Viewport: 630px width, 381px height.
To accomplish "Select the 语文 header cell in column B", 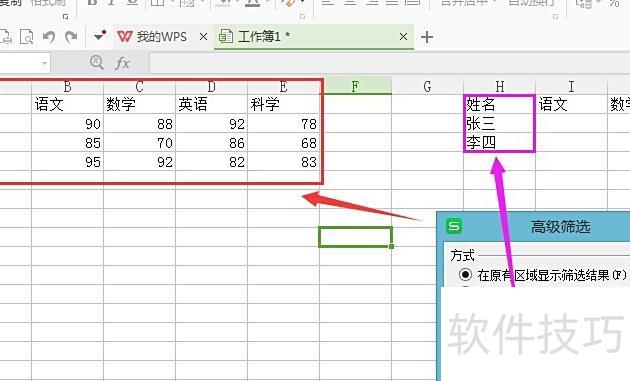I will 67,104.
